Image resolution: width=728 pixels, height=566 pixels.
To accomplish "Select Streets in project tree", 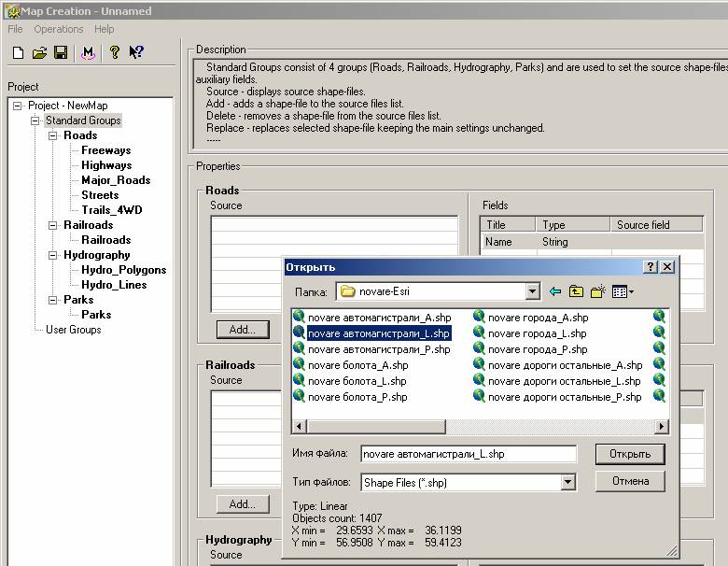I will click(100, 195).
